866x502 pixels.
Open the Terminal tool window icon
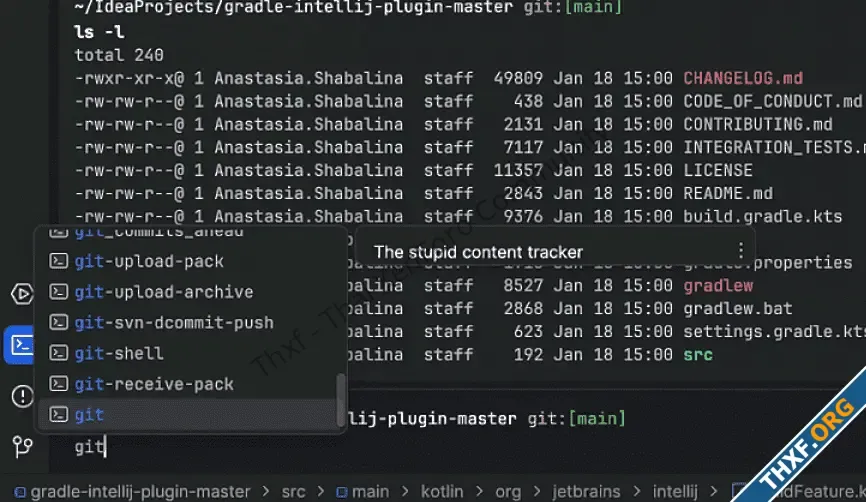point(21,345)
